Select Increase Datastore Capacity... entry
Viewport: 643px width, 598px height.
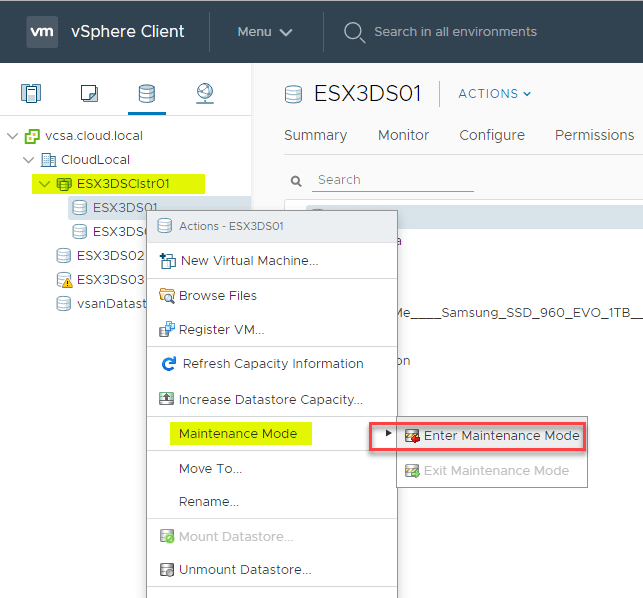coord(272,399)
